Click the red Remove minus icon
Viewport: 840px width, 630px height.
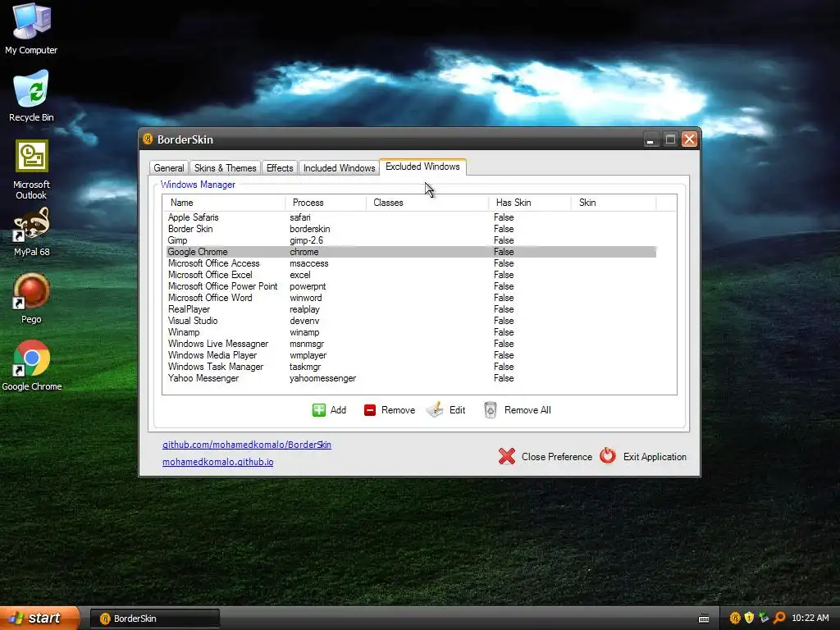point(370,410)
